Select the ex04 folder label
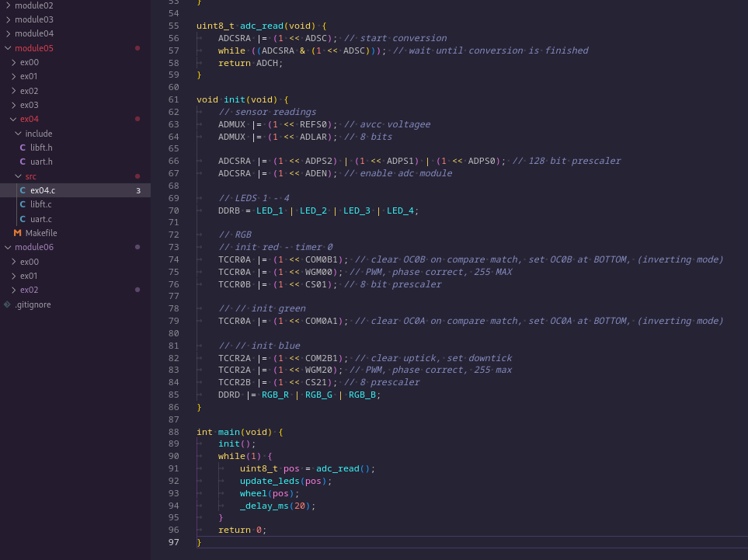Image resolution: width=748 pixels, height=560 pixels. tap(29, 119)
